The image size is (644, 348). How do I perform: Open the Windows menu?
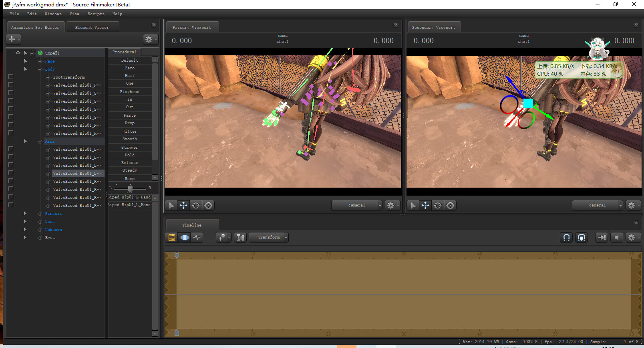(x=53, y=14)
